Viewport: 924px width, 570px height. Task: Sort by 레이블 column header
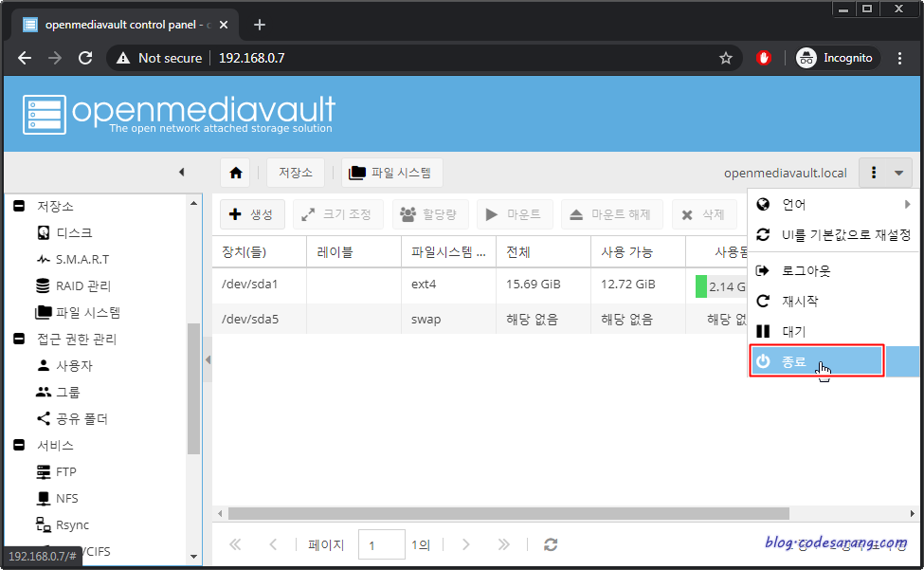tap(353, 252)
